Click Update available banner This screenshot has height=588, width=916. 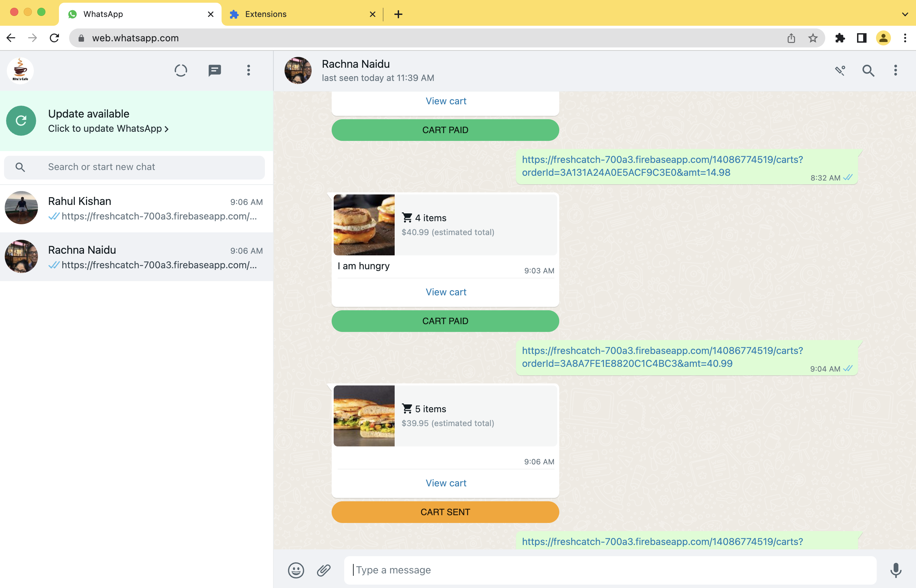coord(136,121)
